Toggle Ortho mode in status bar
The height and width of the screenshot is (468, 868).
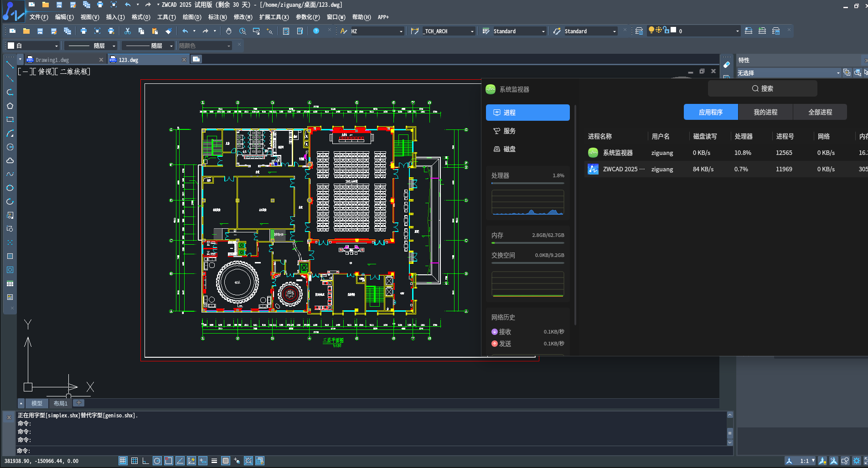(146, 461)
